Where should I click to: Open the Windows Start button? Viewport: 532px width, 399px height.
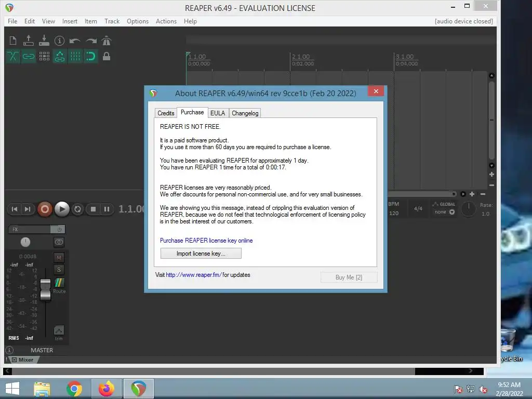coord(12,389)
